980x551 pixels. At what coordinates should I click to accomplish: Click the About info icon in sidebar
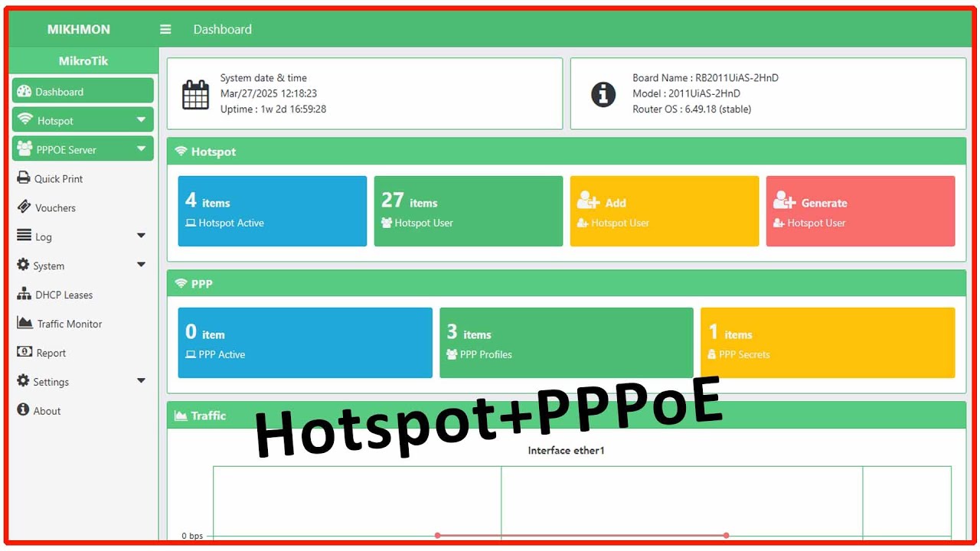pos(23,409)
